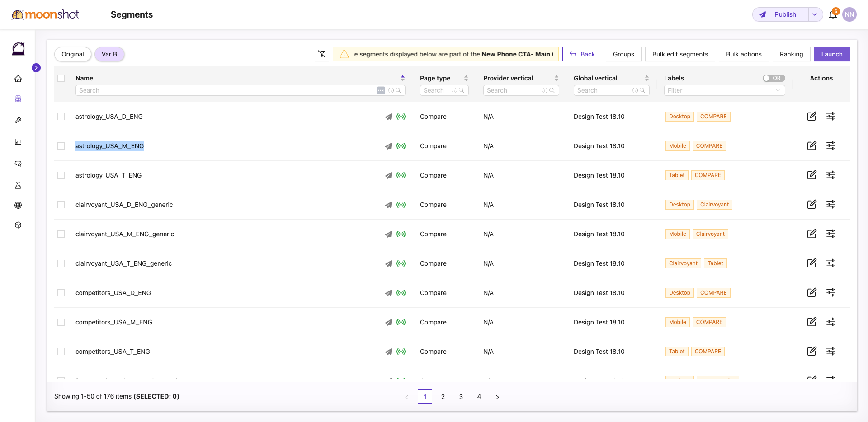Click the paper plane icon for competitors_USA_D_ENG
Screen dimensions: 868x422
point(388,293)
